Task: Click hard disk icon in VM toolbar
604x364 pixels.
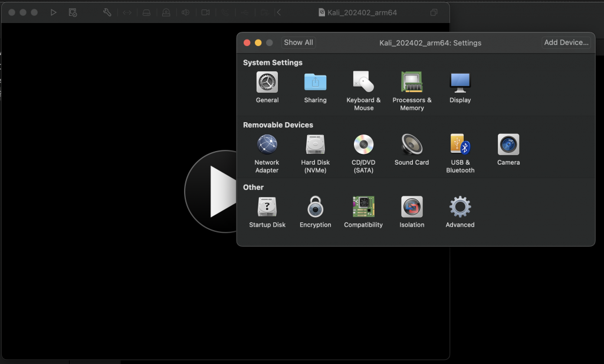Action: 146,13
